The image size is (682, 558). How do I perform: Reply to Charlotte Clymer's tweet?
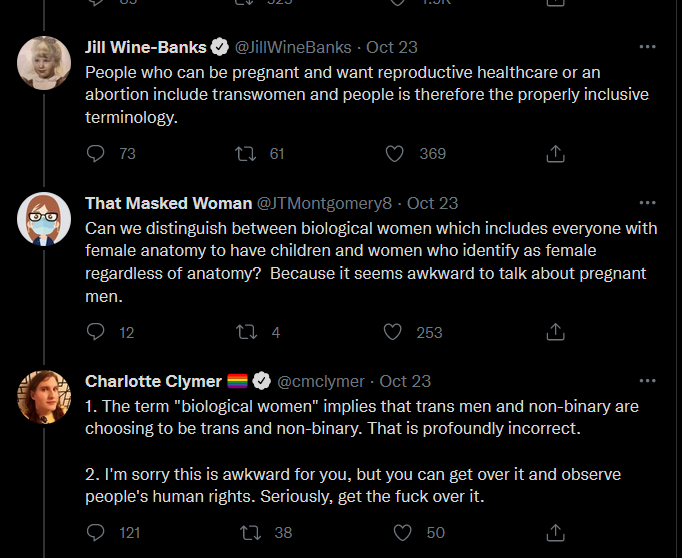coord(96,532)
